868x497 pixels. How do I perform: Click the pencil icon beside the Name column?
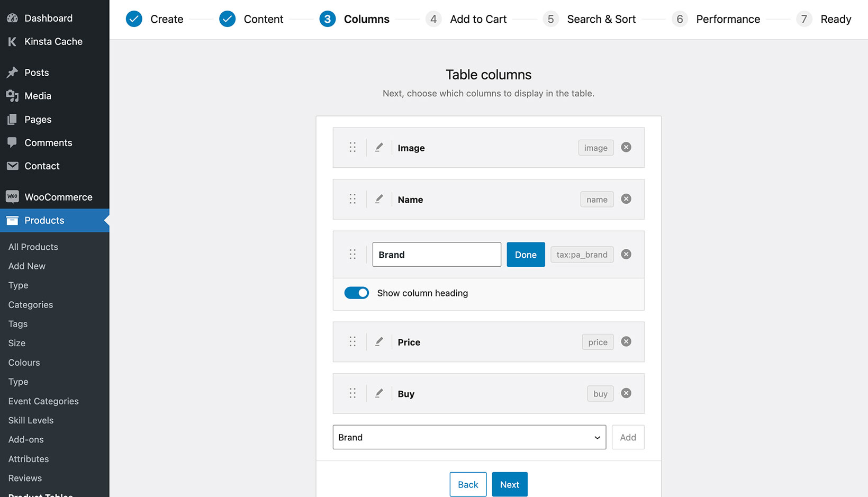(x=379, y=199)
